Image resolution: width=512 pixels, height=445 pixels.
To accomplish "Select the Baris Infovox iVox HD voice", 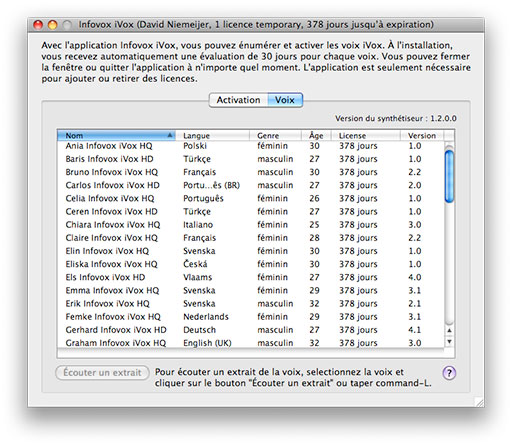I will click(251, 159).
